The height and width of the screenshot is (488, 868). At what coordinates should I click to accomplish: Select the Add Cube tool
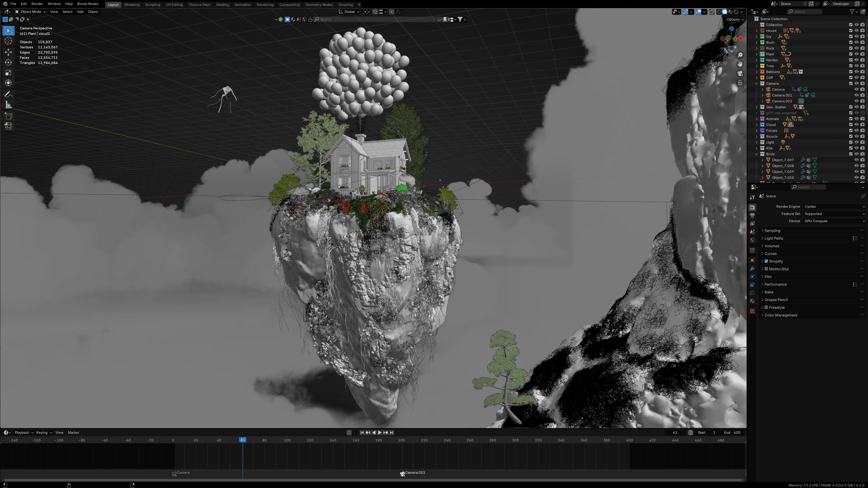pos(8,116)
